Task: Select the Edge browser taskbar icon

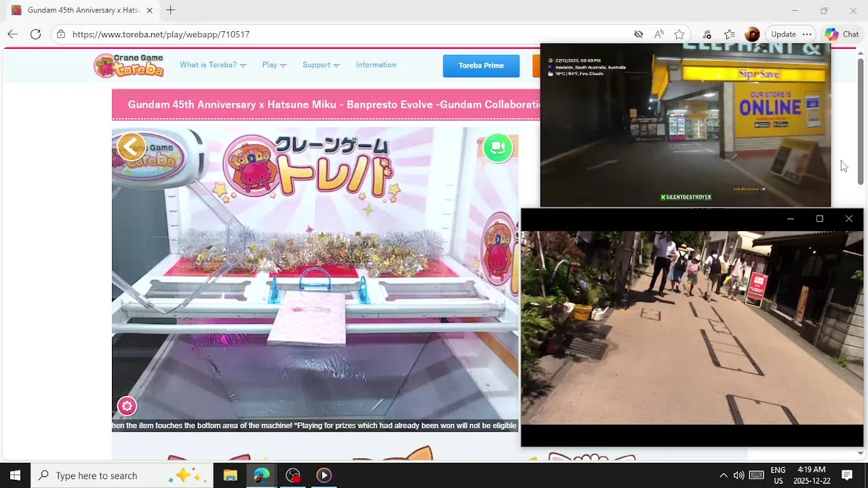Action: (262, 475)
